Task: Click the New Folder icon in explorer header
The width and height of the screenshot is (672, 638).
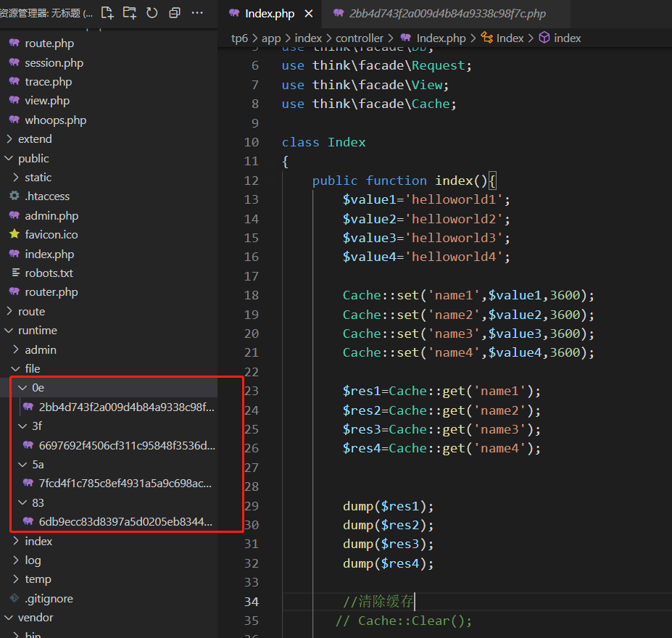Action: (130, 13)
